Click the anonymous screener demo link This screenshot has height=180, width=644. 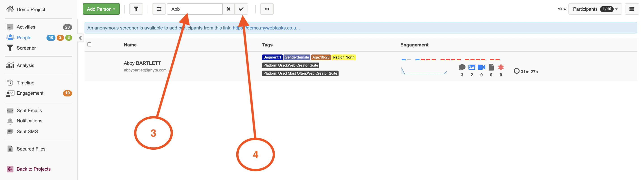(266, 28)
